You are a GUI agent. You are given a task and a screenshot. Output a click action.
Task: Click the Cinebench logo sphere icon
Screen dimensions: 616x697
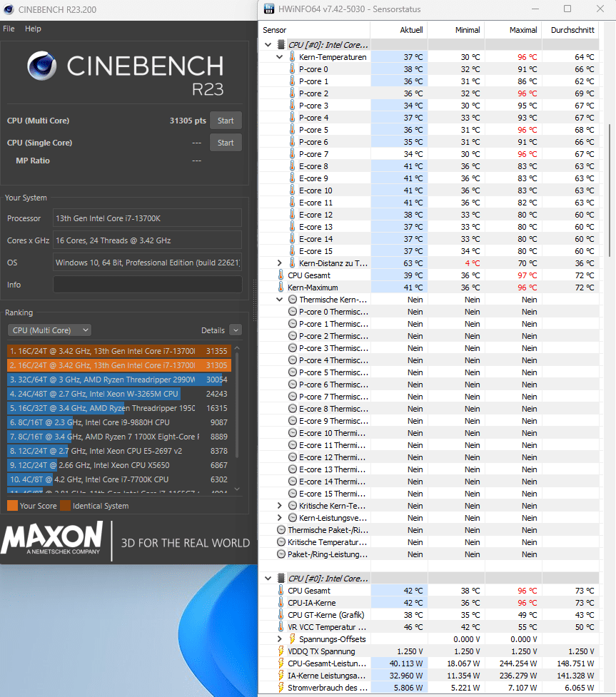(42, 66)
